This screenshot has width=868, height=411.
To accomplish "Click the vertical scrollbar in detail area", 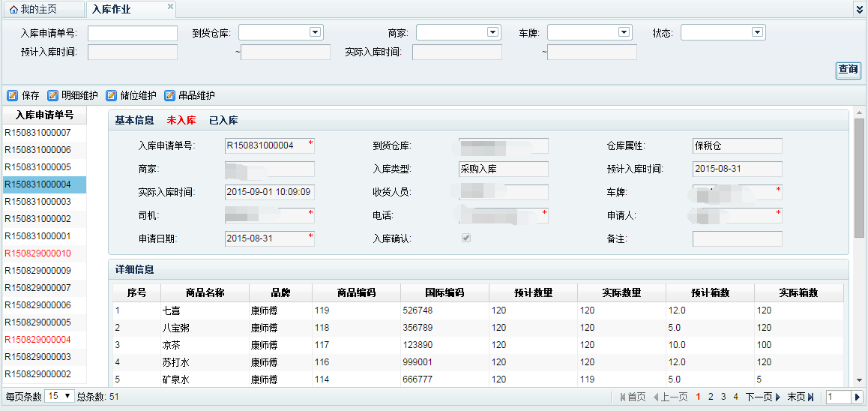I will click(859, 178).
